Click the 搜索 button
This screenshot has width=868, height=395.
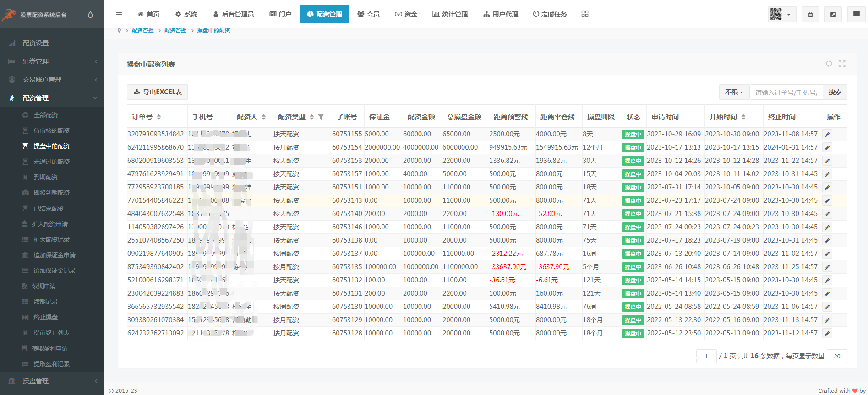835,92
